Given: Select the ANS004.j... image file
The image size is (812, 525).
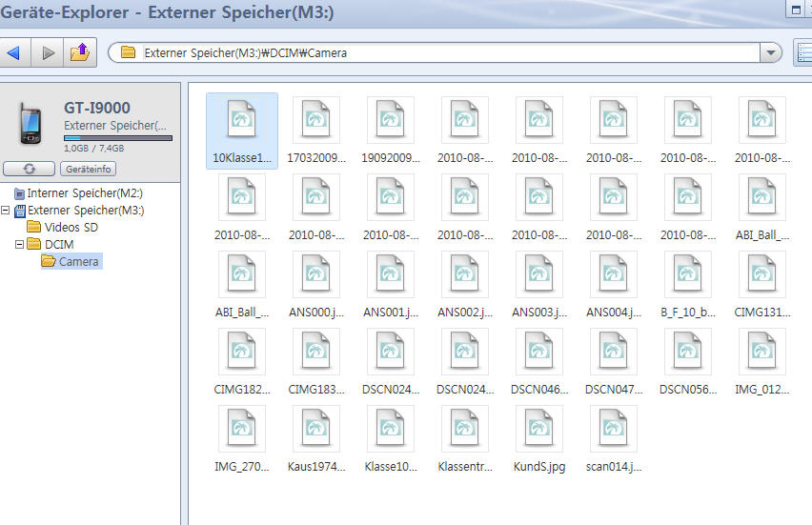Looking at the screenshot, I should 614,285.
